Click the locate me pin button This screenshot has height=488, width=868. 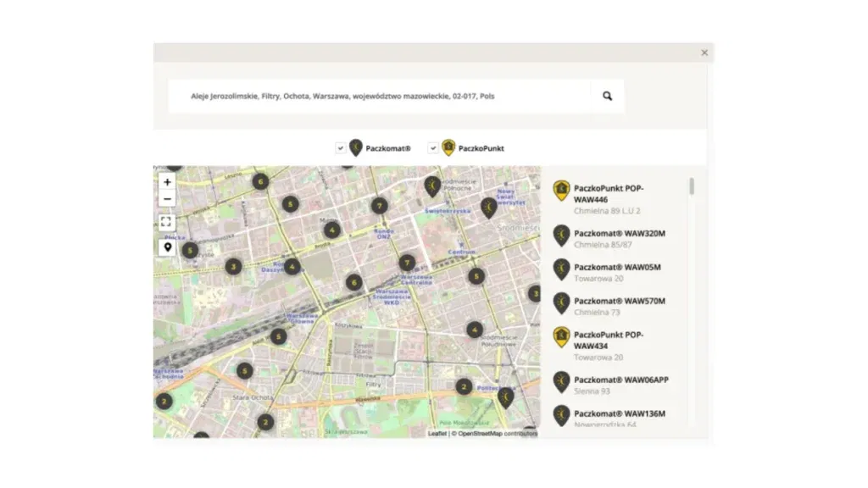(x=167, y=247)
